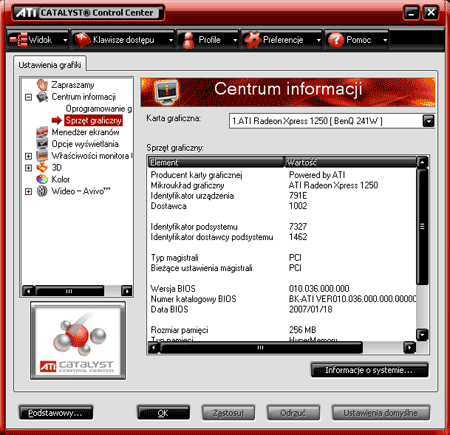Viewport: 450px width, 435px height.
Task: Open the Pomoc dropdown arrow
Action: [x=385, y=40]
